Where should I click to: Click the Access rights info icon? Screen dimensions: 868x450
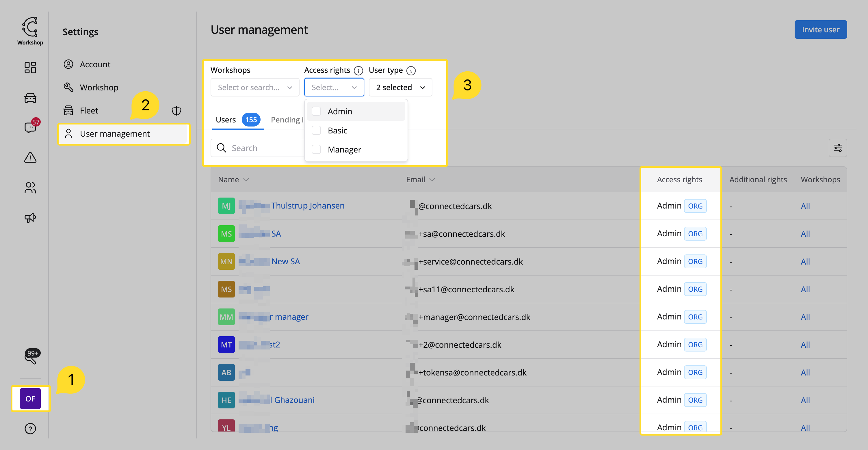click(358, 70)
